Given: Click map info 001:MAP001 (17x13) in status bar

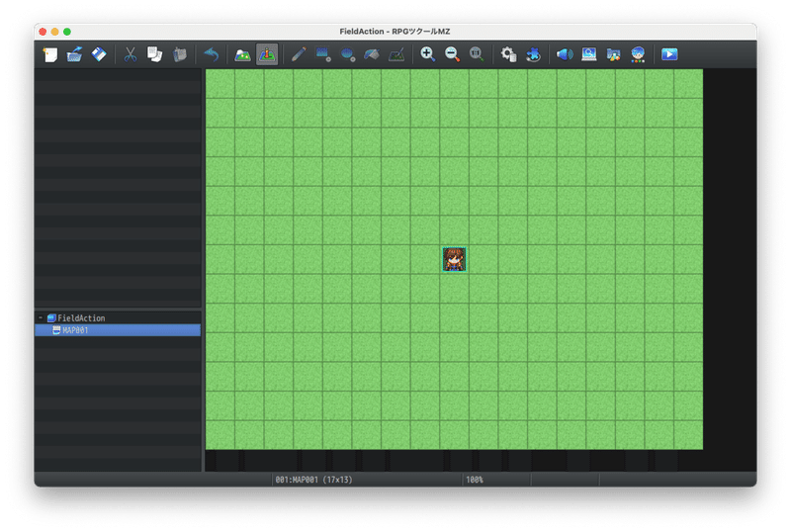Looking at the screenshot, I should [x=313, y=480].
